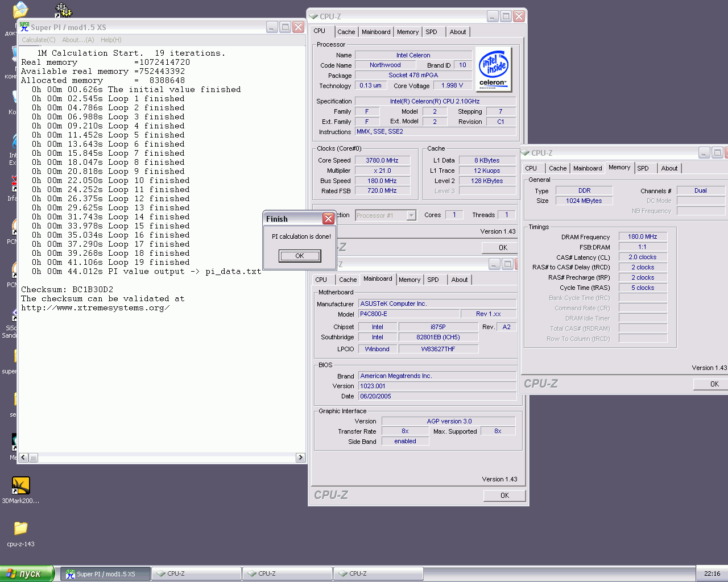Activate second CPU-Z taskbar button
This screenshot has height=582, width=728.
pos(288,574)
